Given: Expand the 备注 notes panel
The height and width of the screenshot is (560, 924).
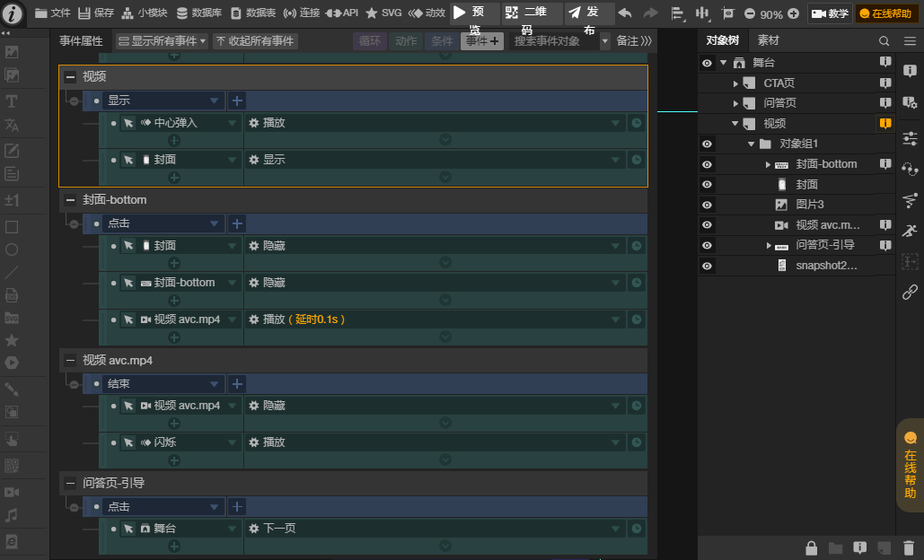Looking at the screenshot, I should tap(633, 40).
